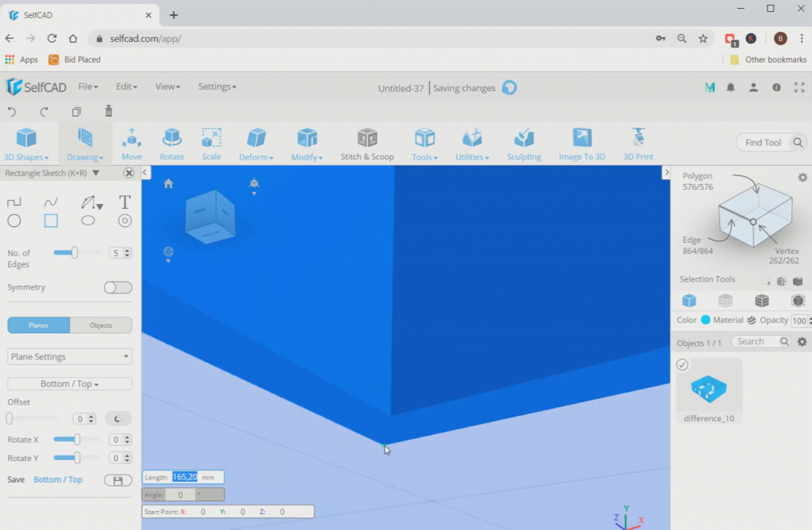The width and height of the screenshot is (812, 530).
Task: Open the Stitch & Scoop tool
Action: (x=367, y=143)
